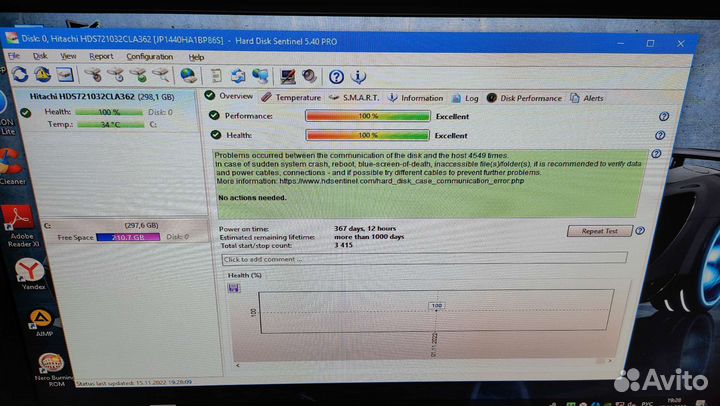This screenshot has height=406, width=720.
Task: Click the help icon beside Repeat Test
Action: [640, 231]
